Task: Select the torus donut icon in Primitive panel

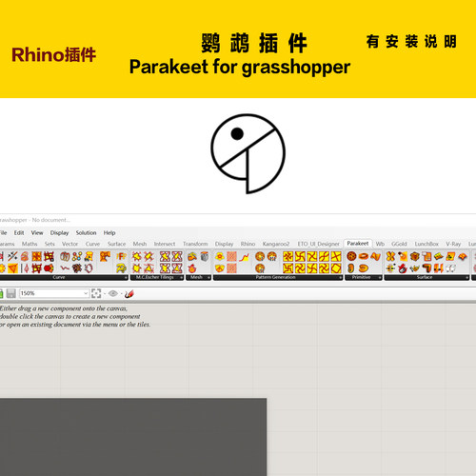Action: [x=364, y=256]
